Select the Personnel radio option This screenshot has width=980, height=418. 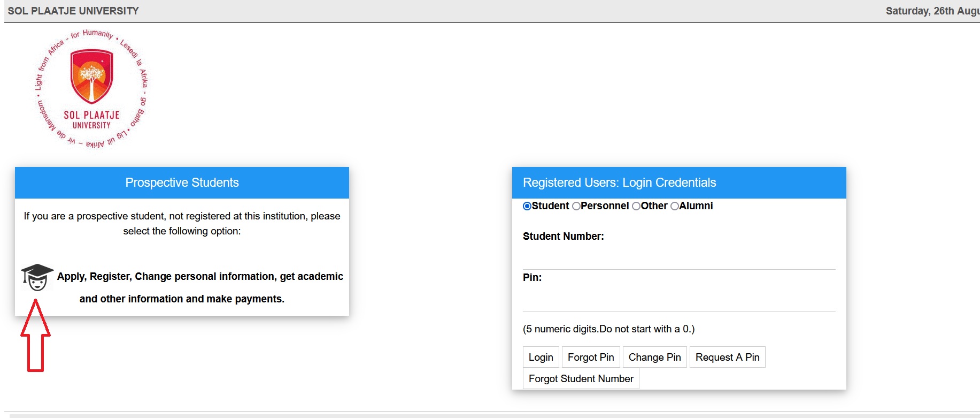pyautogui.click(x=576, y=206)
